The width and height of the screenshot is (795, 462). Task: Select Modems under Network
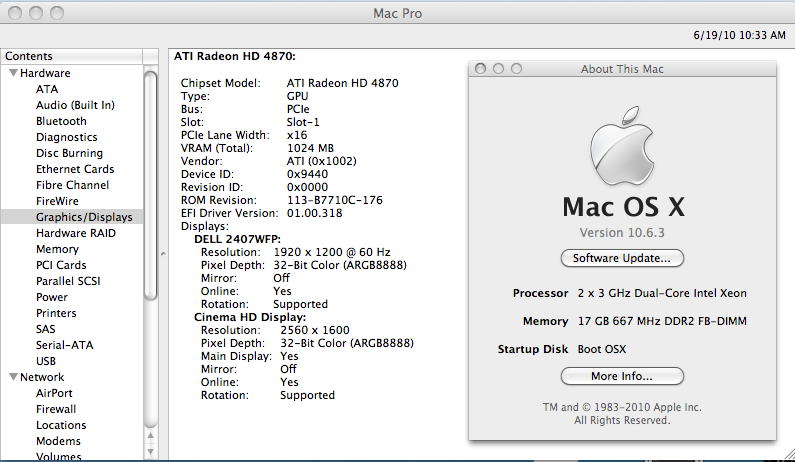[58, 441]
